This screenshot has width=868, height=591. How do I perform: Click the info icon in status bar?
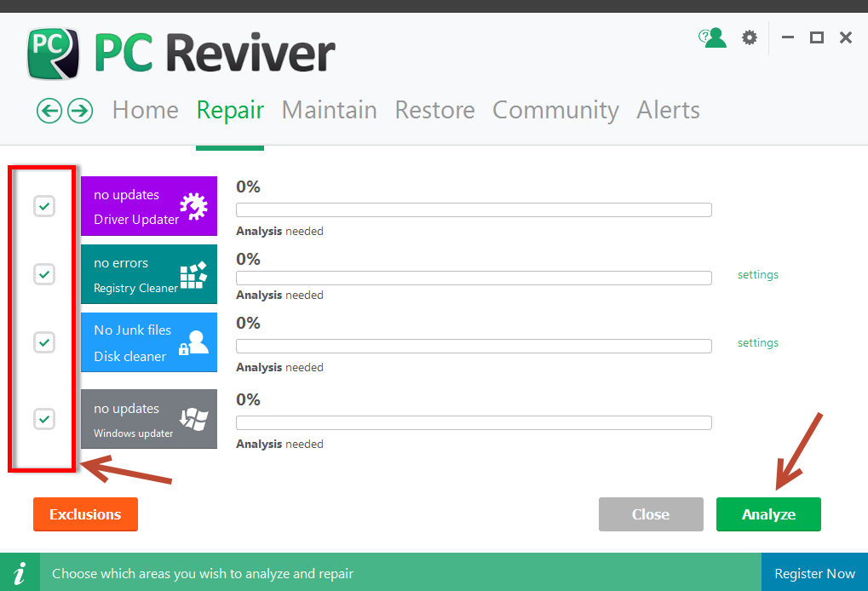[x=20, y=573]
